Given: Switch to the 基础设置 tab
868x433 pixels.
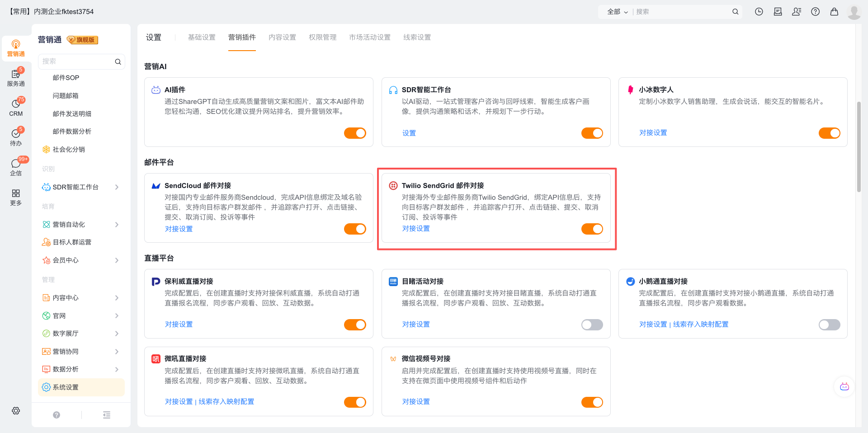Looking at the screenshot, I should coord(202,38).
